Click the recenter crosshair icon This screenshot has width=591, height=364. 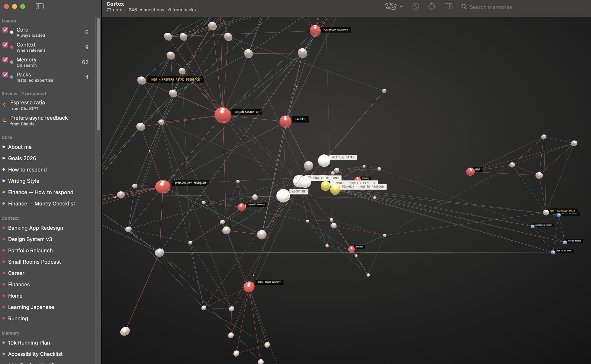pyautogui.click(x=432, y=6)
